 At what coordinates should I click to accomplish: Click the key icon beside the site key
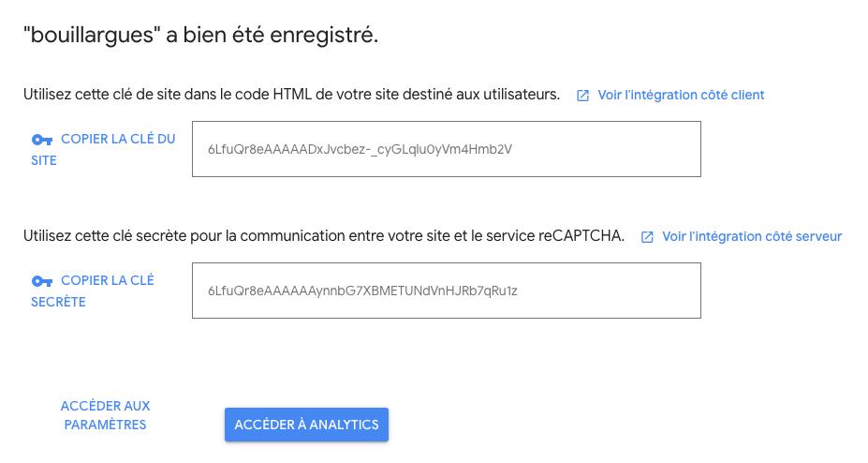point(42,140)
